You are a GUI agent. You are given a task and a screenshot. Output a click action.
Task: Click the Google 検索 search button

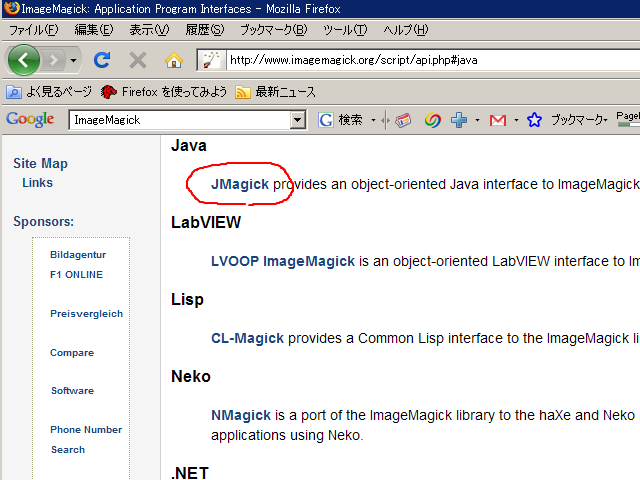pos(340,120)
